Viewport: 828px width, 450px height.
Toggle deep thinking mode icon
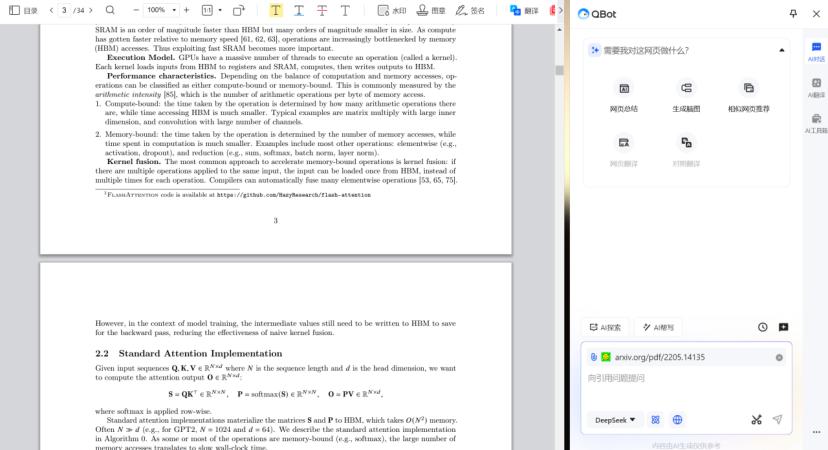click(655, 420)
